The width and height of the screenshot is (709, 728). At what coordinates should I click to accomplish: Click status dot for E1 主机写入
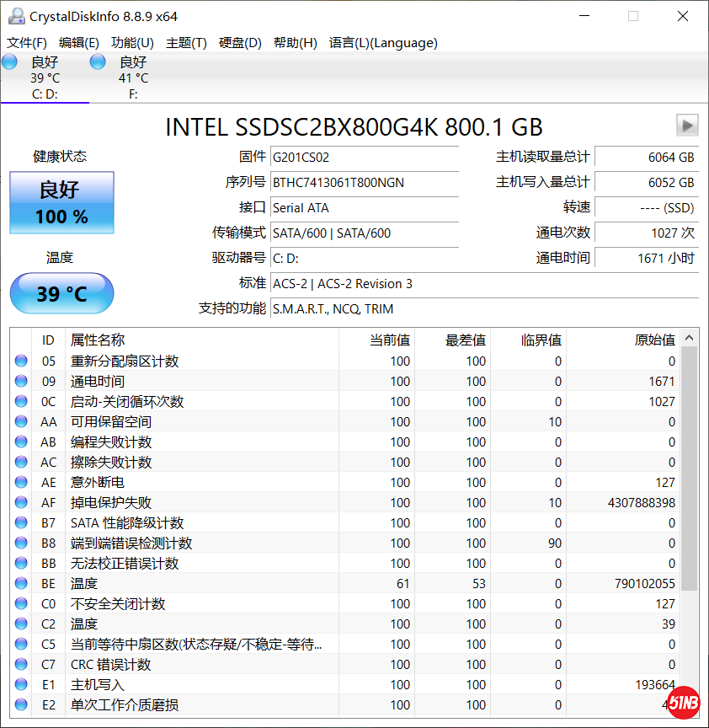click(21, 684)
